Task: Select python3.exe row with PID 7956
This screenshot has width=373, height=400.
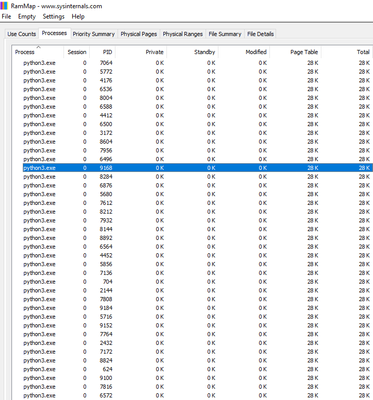Action: pos(198,150)
